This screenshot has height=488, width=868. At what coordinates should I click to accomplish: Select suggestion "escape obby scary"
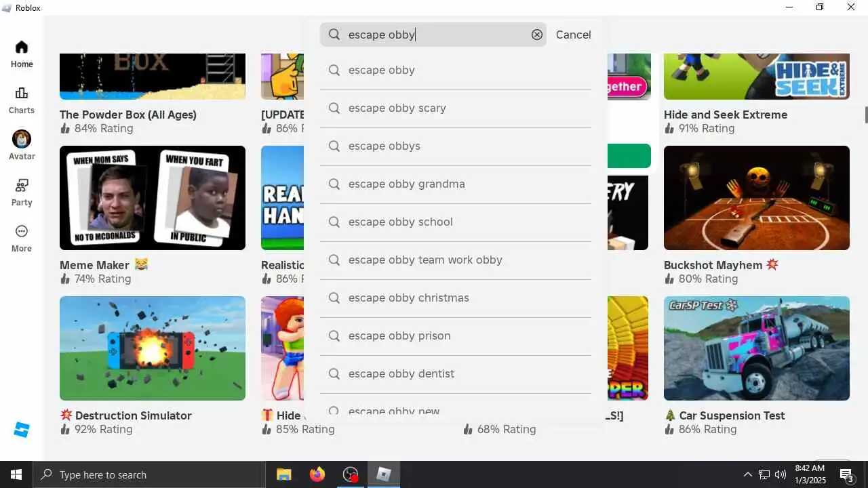tap(456, 108)
